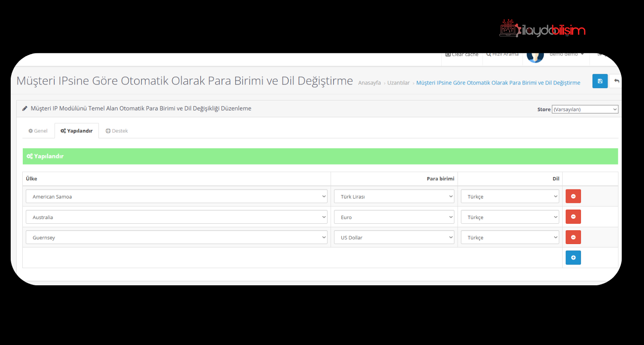Screen dimensions: 644x345
Task: Open the Genel tab
Action: [38, 131]
